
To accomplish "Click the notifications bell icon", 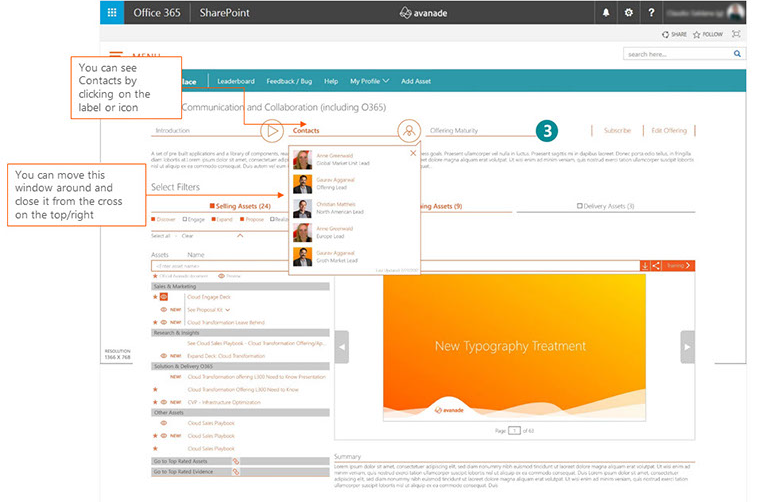I will click(605, 13).
